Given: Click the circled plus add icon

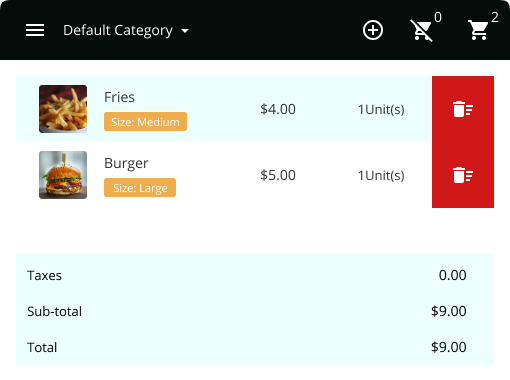Looking at the screenshot, I should pyautogui.click(x=373, y=30).
